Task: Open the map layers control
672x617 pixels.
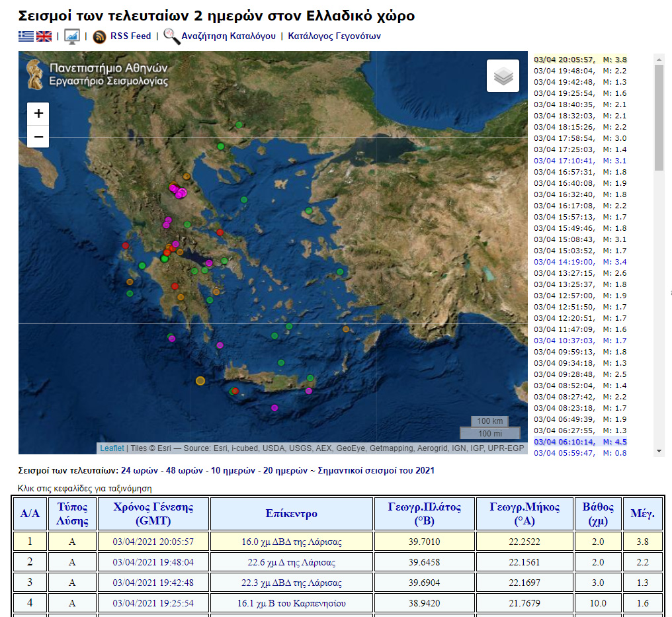Action: pyautogui.click(x=503, y=76)
